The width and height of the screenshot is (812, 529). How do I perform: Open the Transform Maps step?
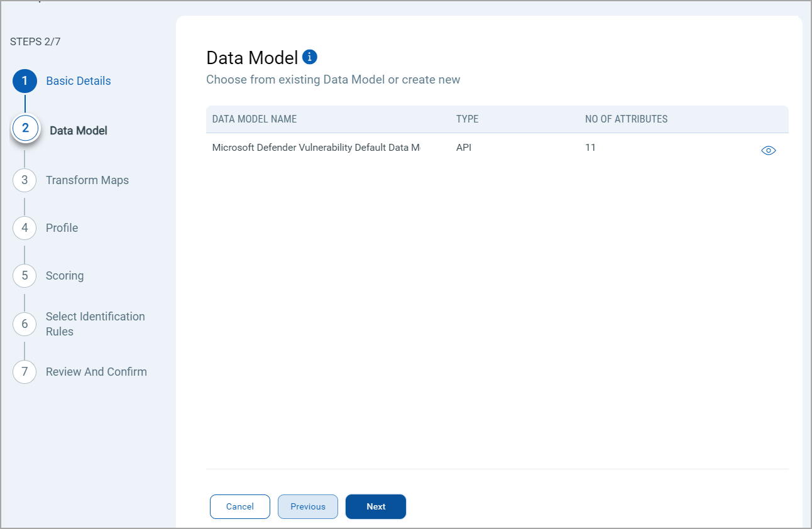[x=87, y=180]
